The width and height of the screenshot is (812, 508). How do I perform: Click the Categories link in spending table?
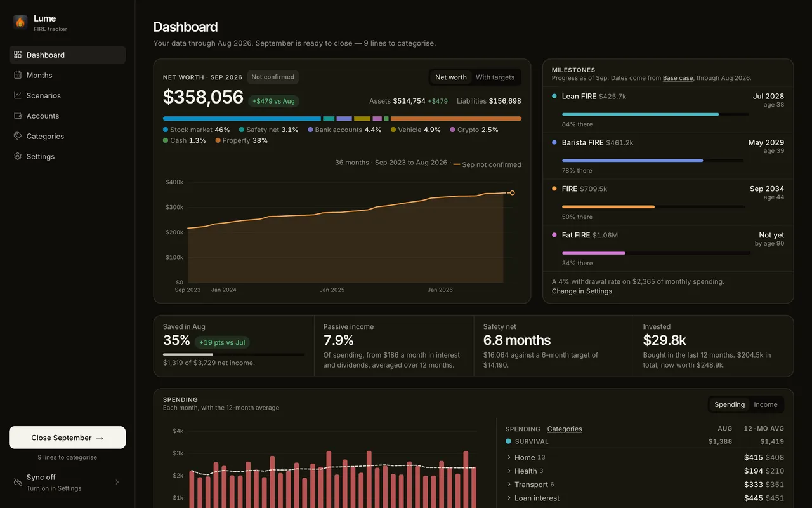565,429
